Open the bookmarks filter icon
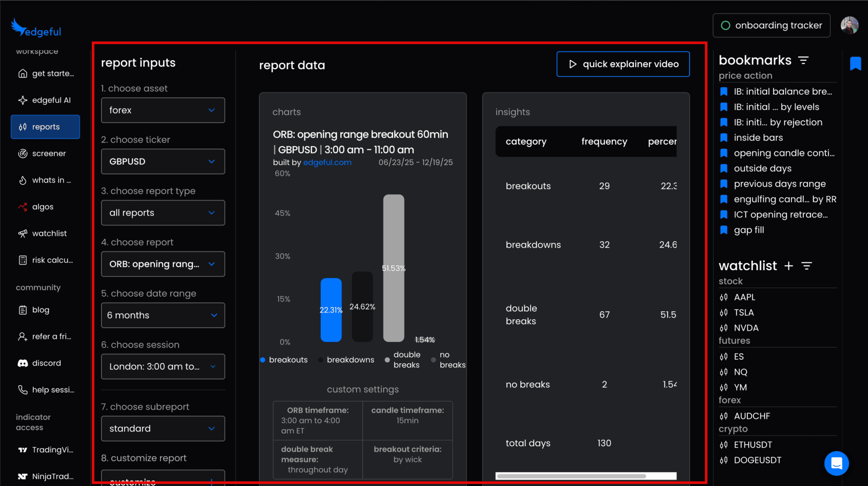The image size is (868, 486). tap(803, 60)
